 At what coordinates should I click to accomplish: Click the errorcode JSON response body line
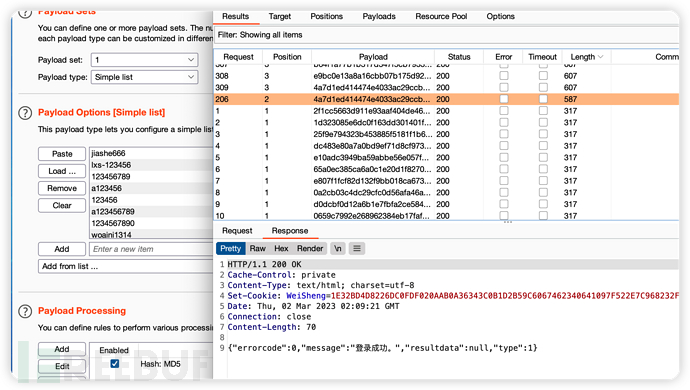(x=382, y=348)
